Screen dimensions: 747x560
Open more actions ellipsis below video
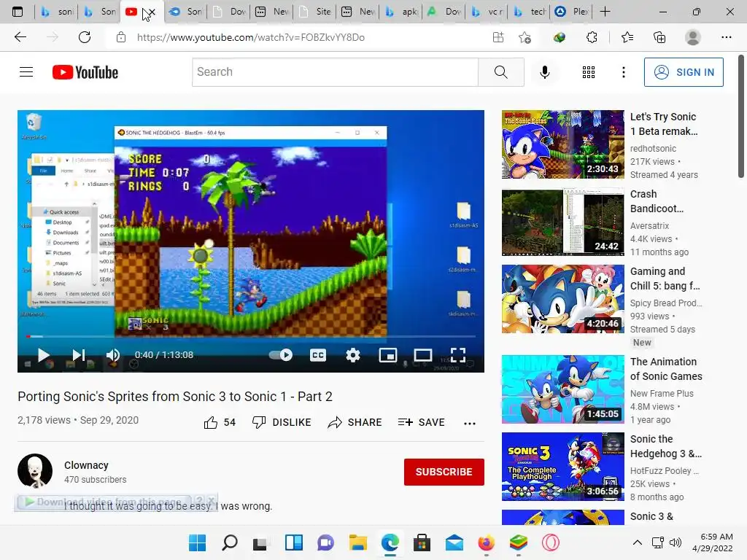[470, 424]
